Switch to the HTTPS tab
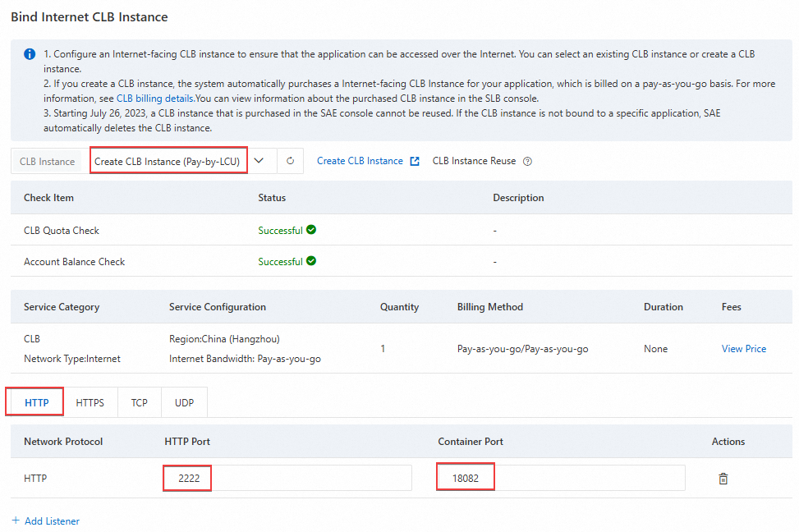799x532 pixels. (90, 403)
